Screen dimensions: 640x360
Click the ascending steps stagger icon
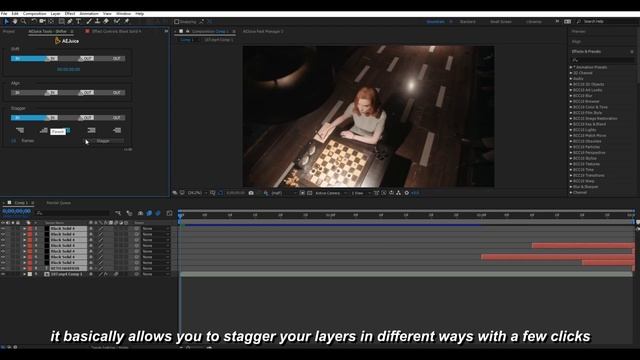[x=44, y=130]
